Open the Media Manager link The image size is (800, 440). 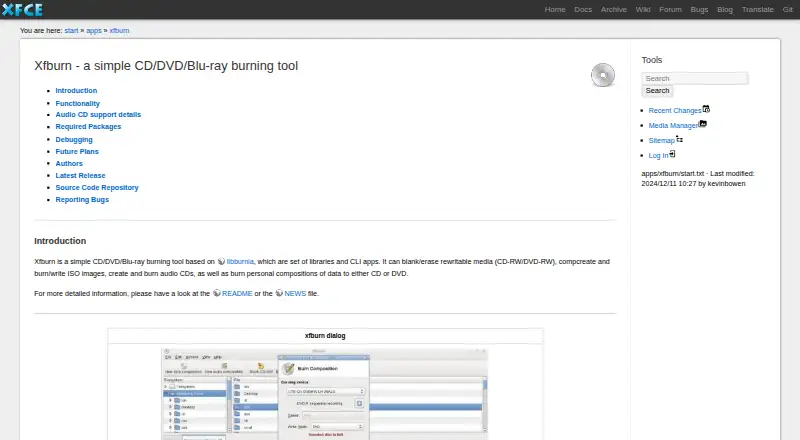point(673,126)
